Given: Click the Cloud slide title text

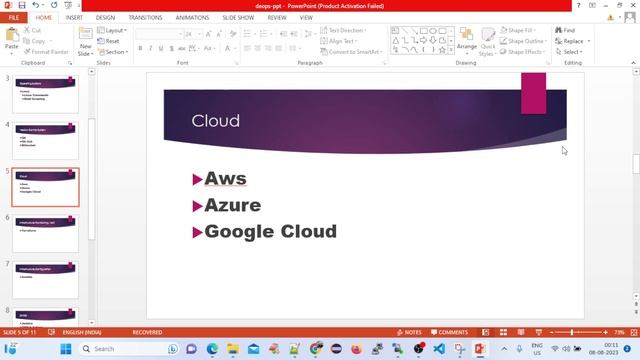Looking at the screenshot, I should click(x=216, y=121).
